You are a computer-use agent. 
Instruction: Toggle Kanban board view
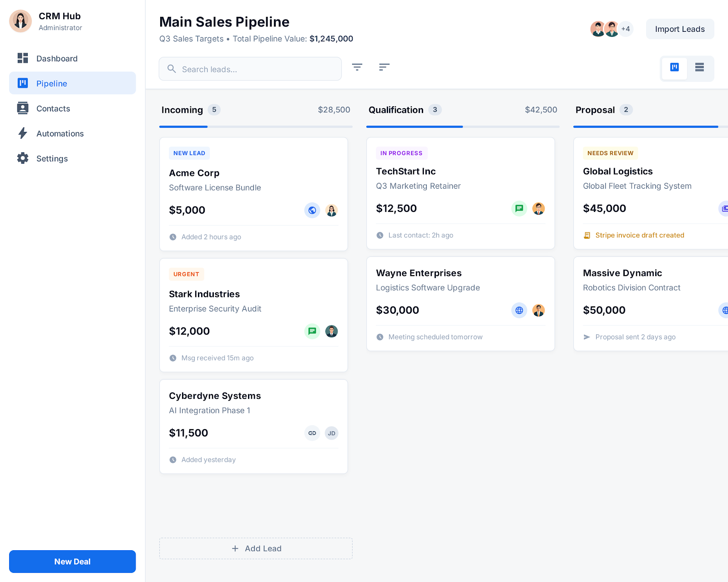(x=674, y=68)
